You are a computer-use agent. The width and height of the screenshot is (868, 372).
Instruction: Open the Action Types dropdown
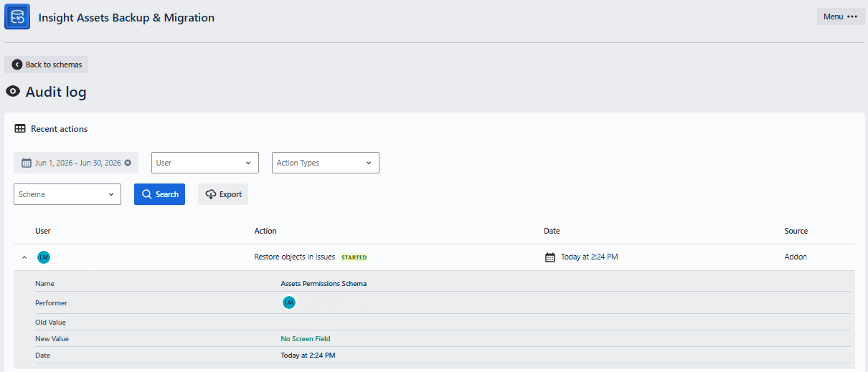coord(326,163)
